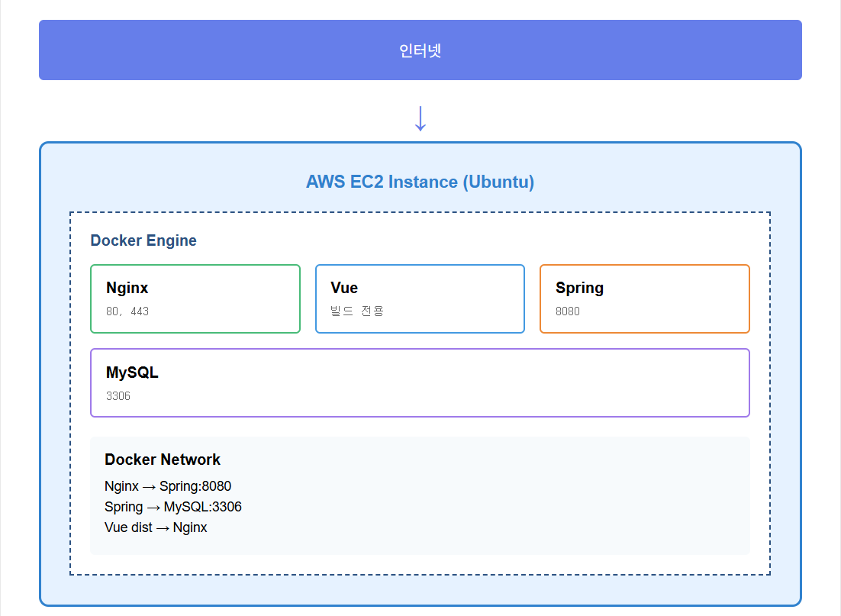
Task: Select the Vue dist → Nginx route line
Action: coord(156,527)
